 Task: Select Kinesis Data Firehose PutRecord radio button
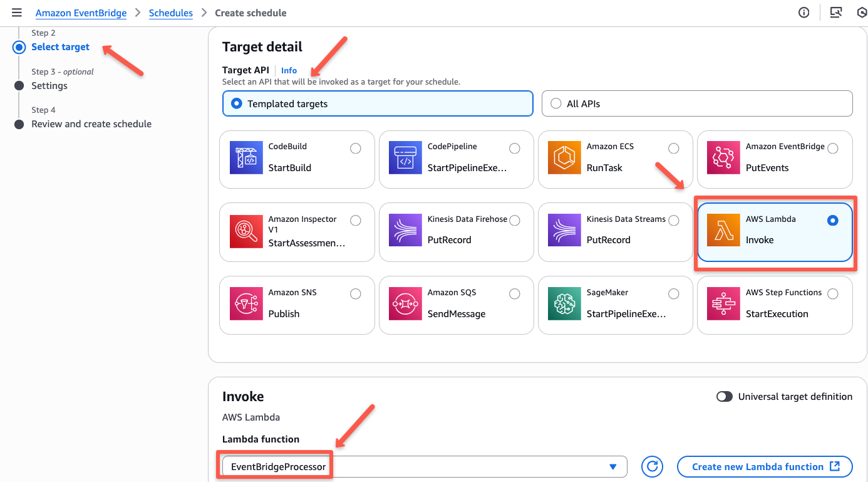(x=515, y=221)
